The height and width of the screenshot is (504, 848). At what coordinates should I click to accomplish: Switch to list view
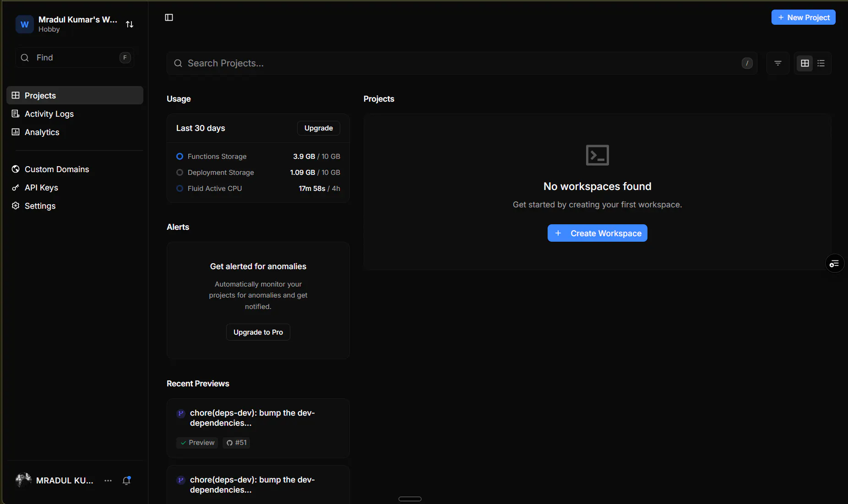[821, 63]
